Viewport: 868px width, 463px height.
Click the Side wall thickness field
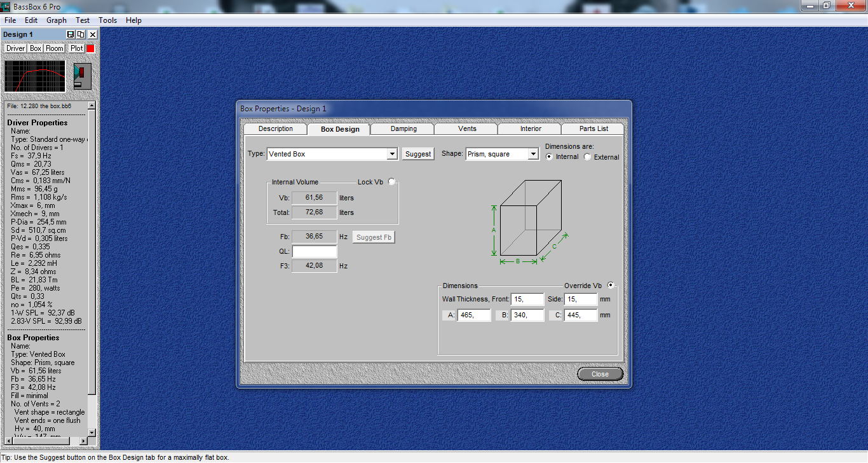(581, 299)
